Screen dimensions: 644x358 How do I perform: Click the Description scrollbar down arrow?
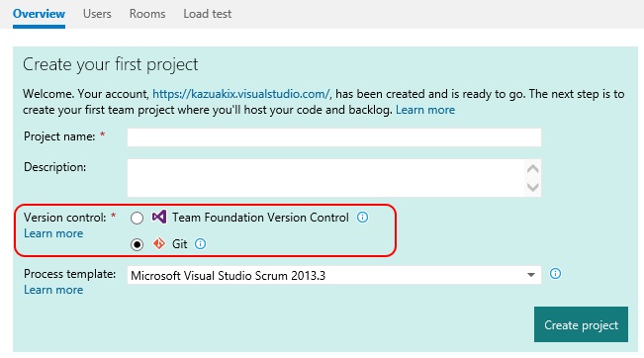pyautogui.click(x=532, y=187)
